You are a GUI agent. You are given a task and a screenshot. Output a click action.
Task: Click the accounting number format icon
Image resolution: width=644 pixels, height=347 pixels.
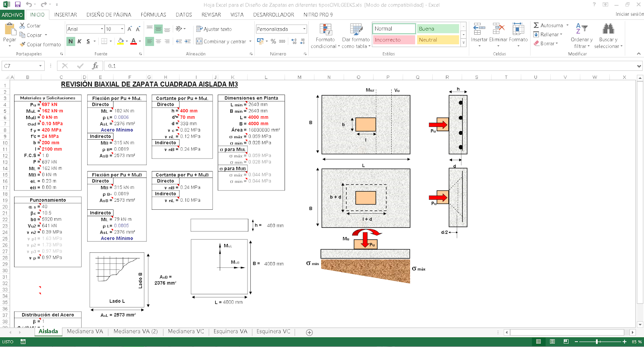(260, 41)
